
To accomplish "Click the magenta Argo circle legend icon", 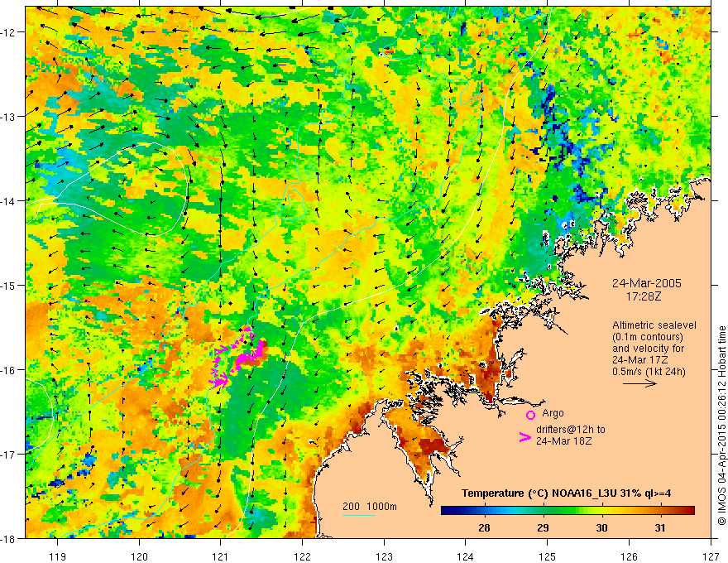I will [x=530, y=415].
